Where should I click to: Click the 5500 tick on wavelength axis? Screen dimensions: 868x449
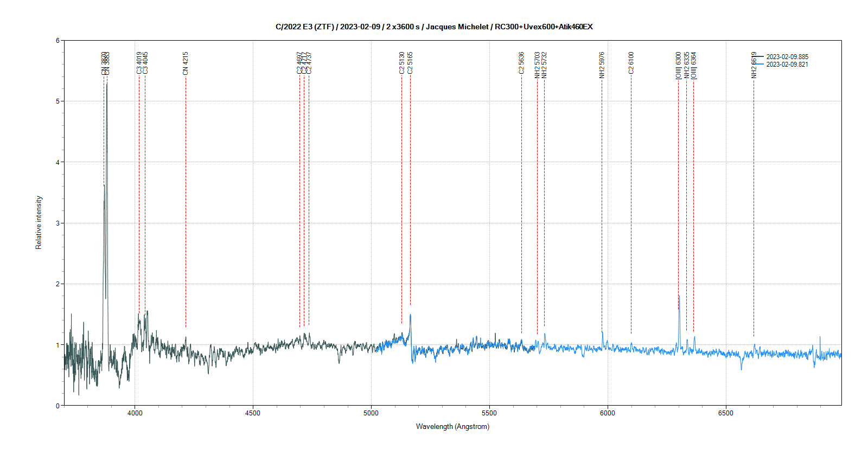(489, 413)
